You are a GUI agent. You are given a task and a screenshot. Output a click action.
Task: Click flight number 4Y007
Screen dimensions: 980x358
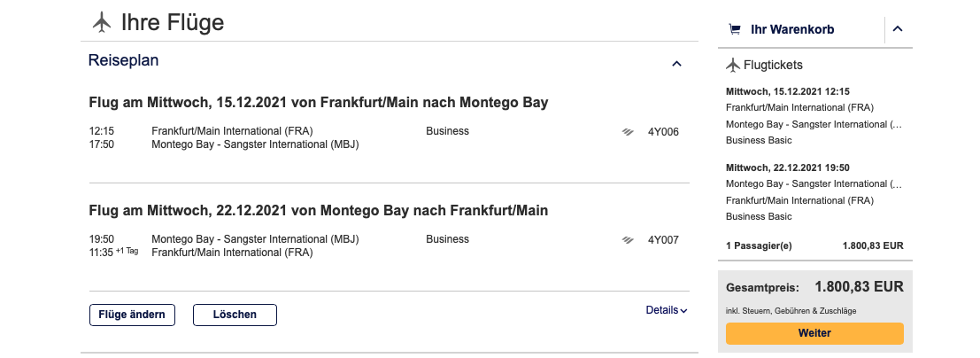pyautogui.click(x=663, y=239)
